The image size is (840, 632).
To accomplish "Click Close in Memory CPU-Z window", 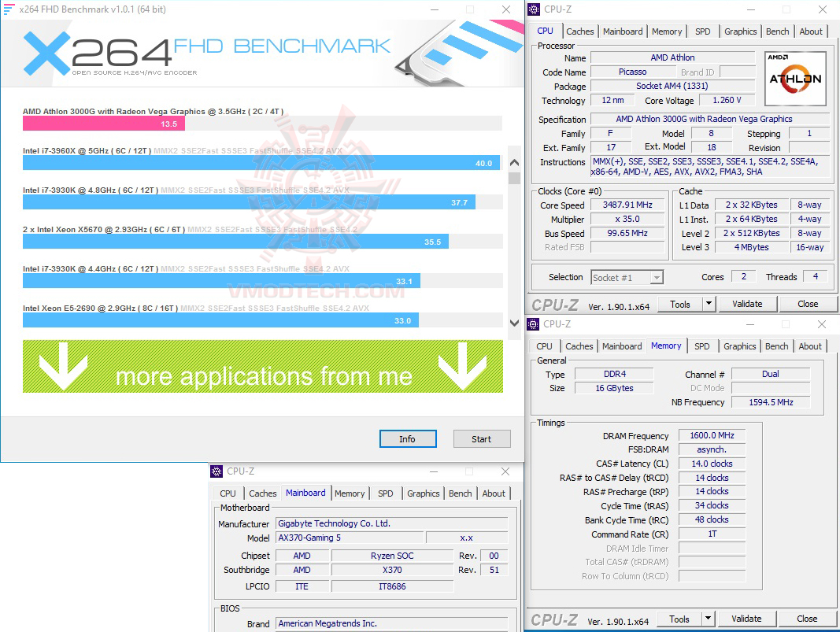I will point(806,619).
